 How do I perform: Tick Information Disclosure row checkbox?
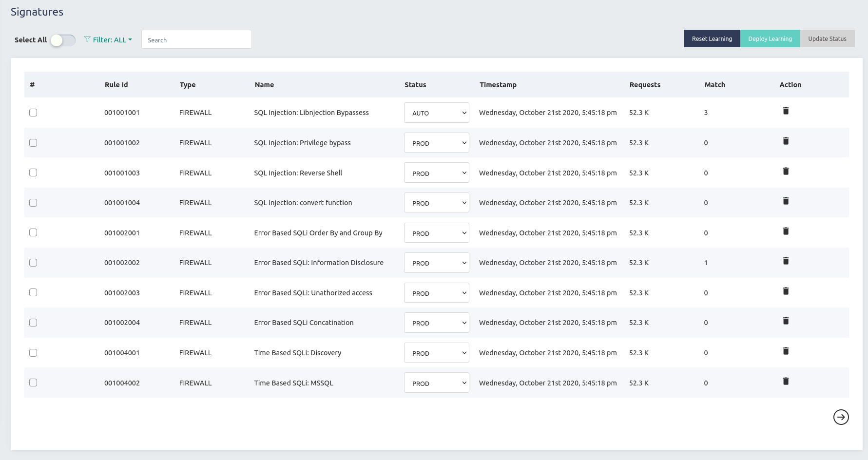[x=33, y=263]
